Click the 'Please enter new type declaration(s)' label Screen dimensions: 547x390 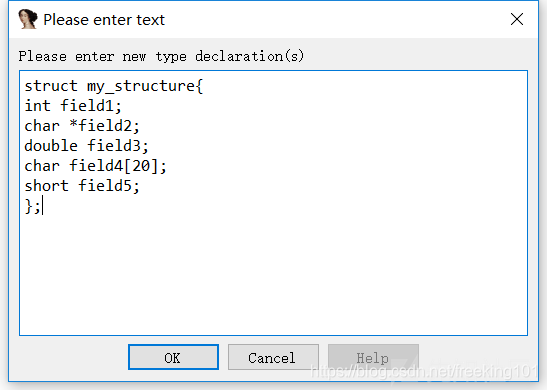pos(162,56)
